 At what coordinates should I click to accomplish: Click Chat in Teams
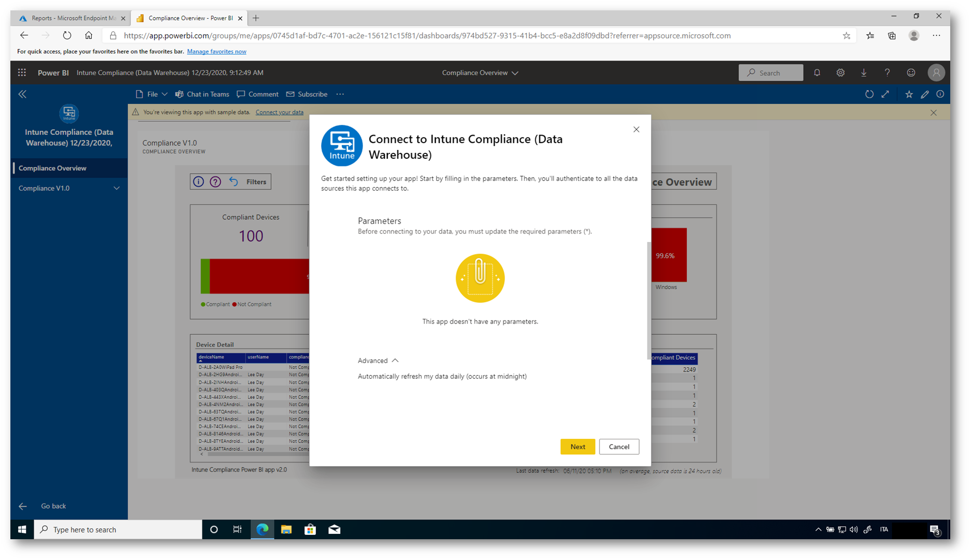(x=202, y=94)
